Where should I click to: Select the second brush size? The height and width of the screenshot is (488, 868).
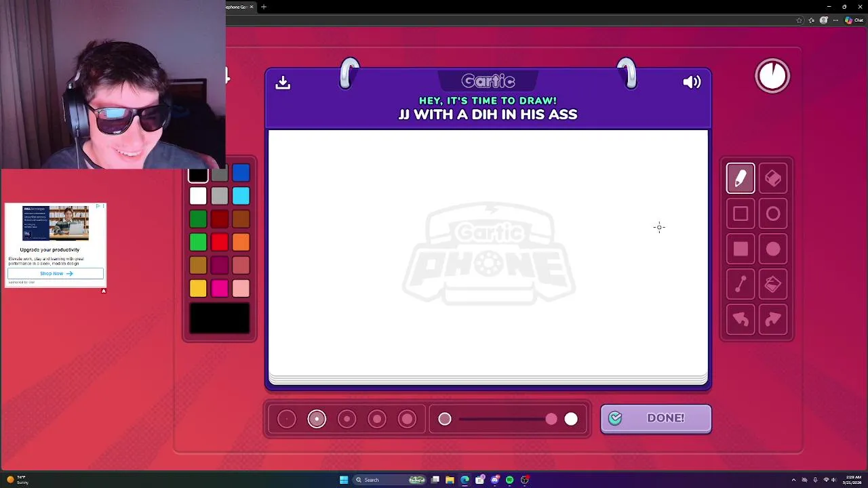pyautogui.click(x=317, y=420)
